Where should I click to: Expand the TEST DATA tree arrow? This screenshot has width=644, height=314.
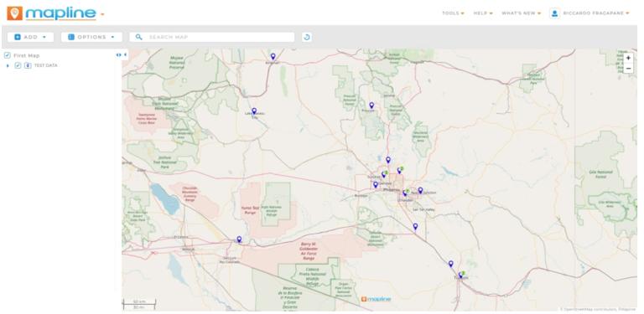pyautogui.click(x=8, y=65)
